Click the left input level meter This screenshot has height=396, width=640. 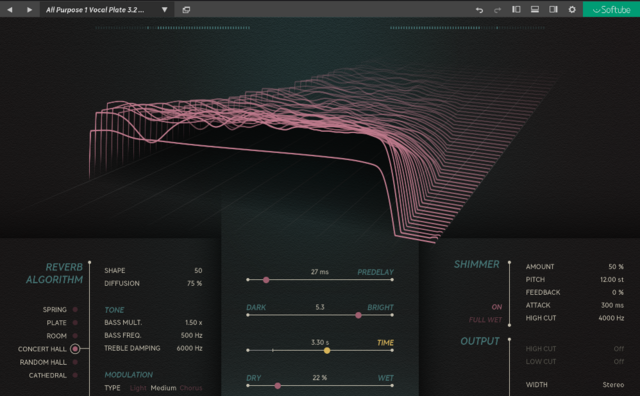point(172,28)
